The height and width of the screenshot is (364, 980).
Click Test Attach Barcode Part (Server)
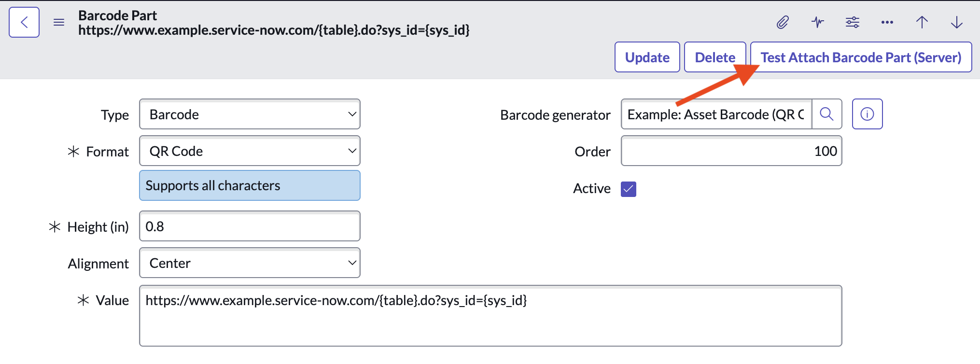(x=861, y=57)
